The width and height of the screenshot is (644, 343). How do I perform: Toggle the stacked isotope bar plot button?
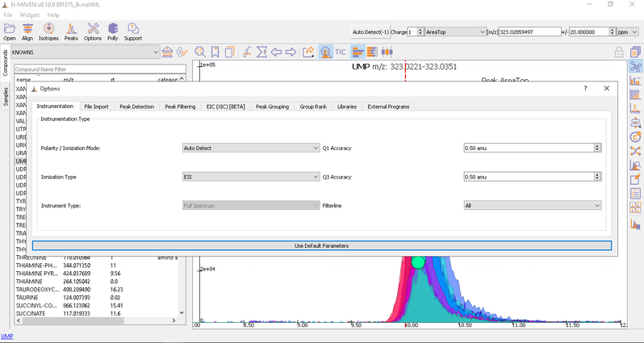pos(373,52)
